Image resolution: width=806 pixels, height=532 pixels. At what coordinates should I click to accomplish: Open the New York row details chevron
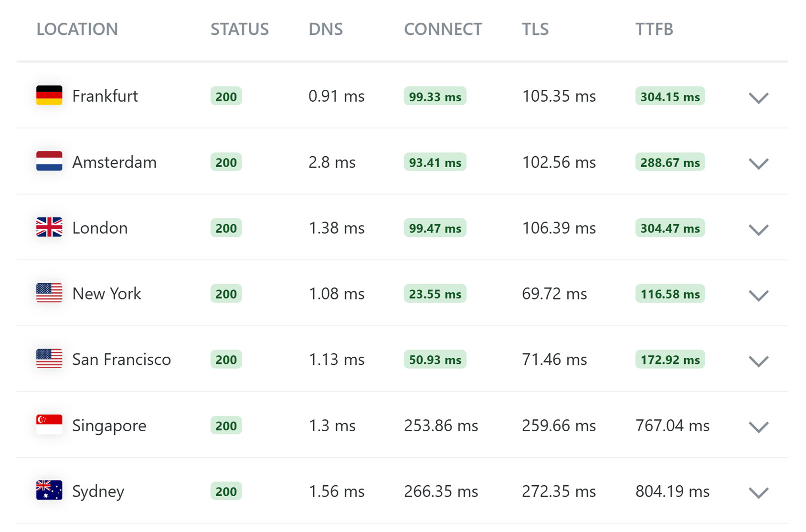coord(759,295)
